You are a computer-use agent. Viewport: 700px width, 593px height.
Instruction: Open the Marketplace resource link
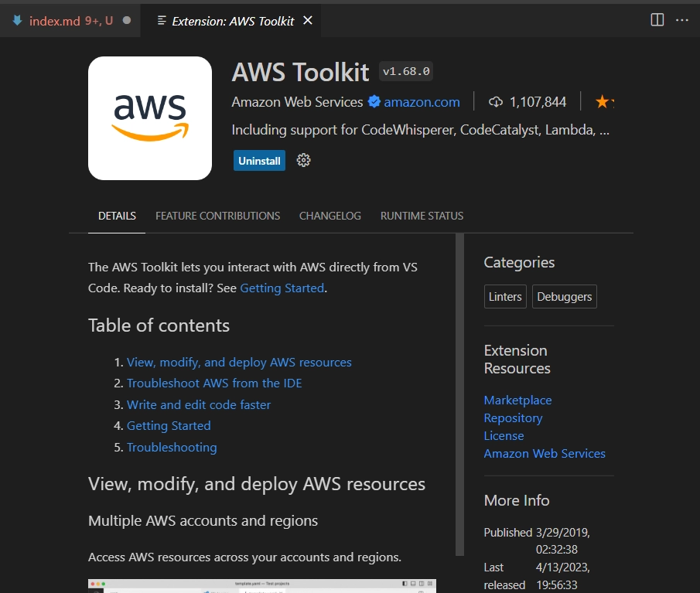tap(517, 400)
